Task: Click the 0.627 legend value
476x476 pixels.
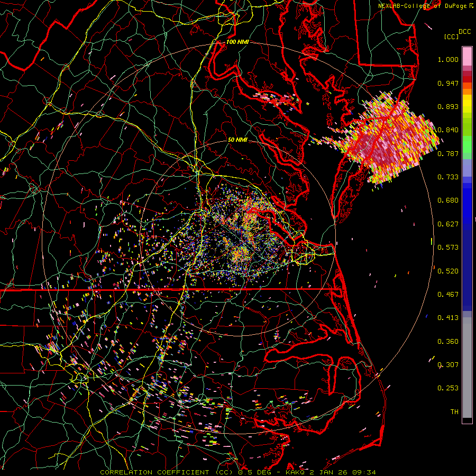Action: tap(448, 224)
